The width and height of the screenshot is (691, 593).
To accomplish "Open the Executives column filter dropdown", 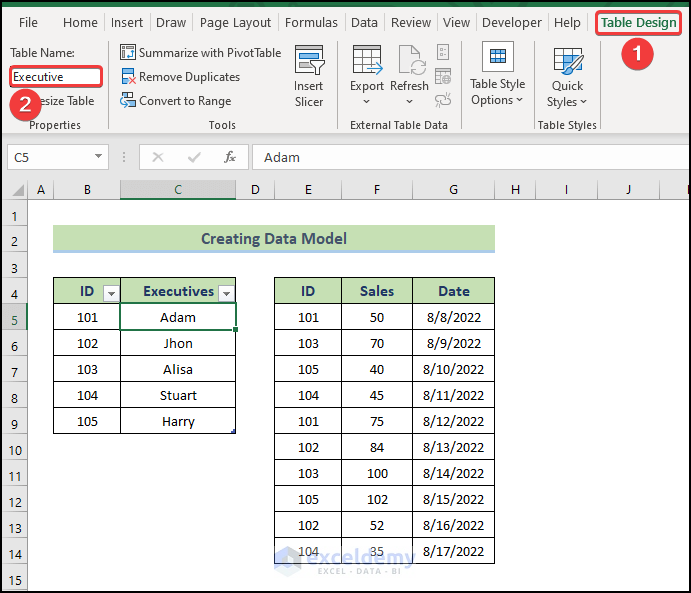I will 226,293.
